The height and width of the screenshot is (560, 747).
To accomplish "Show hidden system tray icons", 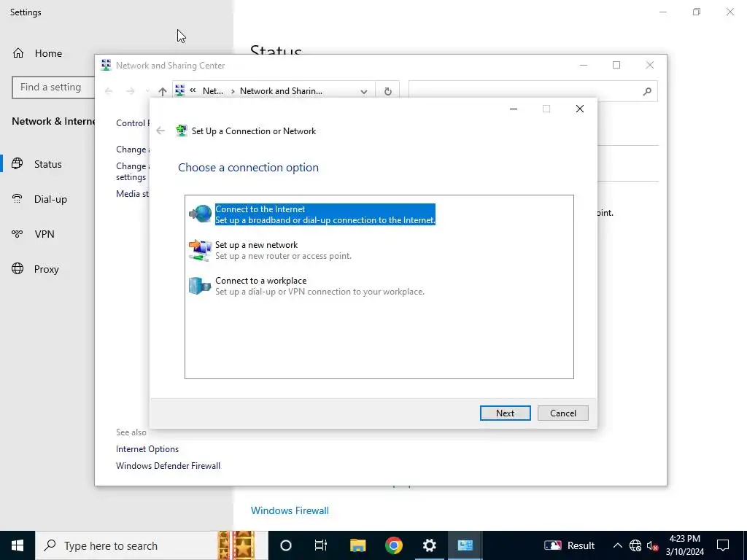I will [617, 545].
